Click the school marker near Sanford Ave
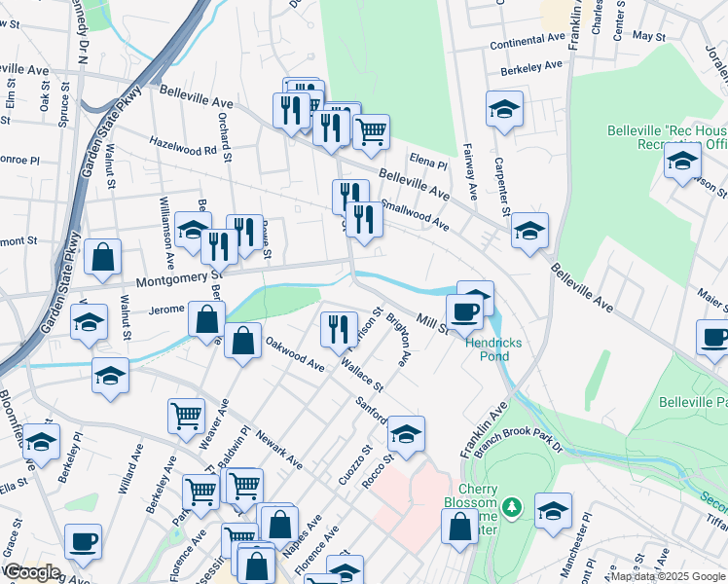Image resolution: width=728 pixels, height=584 pixels. click(406, 432)
